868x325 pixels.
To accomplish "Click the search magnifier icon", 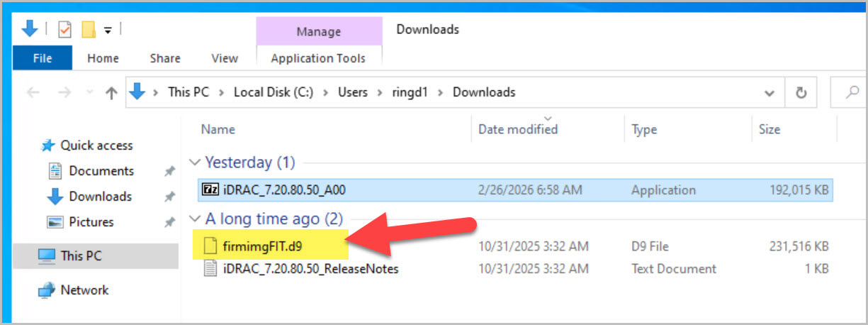I will [x=852, y=92].
